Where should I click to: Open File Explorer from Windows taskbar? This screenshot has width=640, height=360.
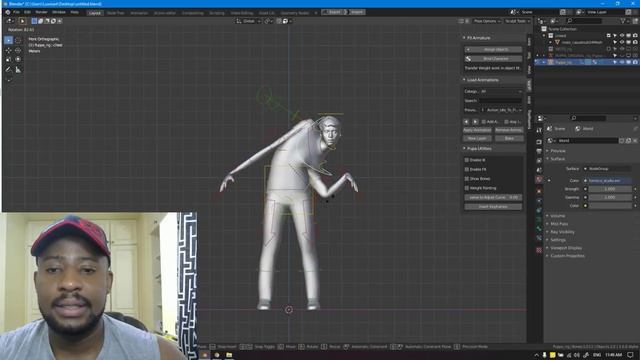click(x=229, y=355)
